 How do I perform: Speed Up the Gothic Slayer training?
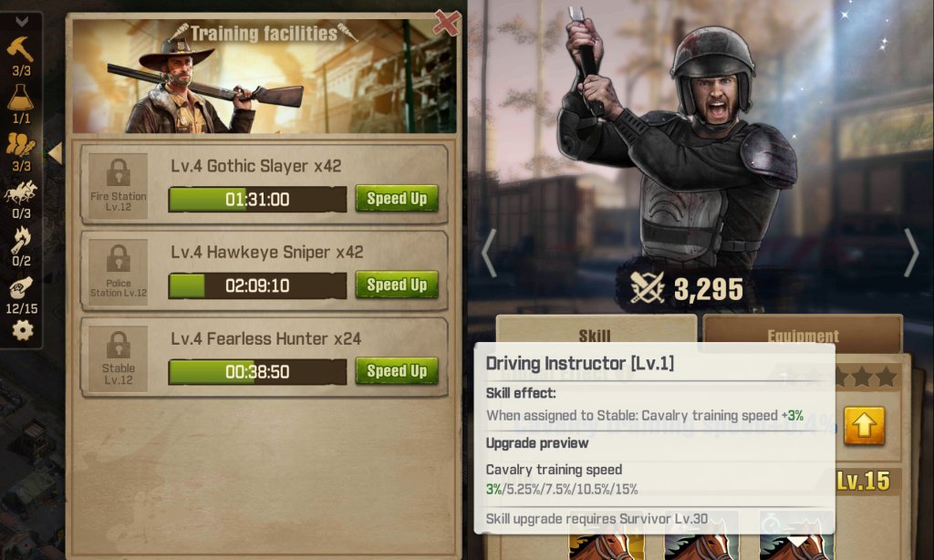[397, 199]
